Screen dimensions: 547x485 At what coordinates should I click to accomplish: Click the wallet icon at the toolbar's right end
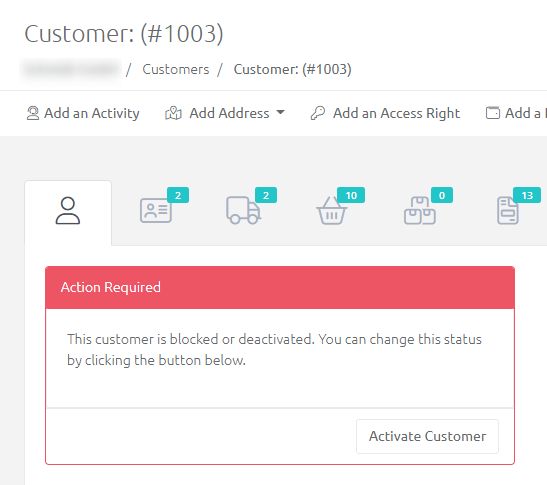[x=493, y=113]
